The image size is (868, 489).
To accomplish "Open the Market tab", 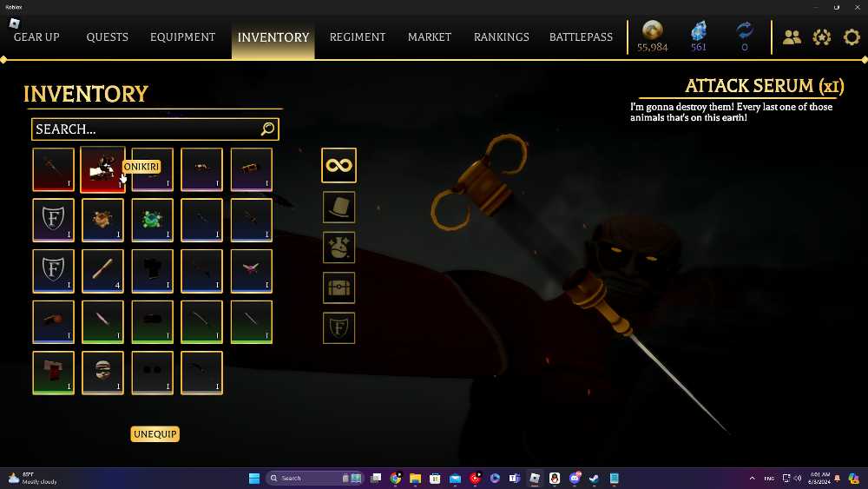I will (x=430, y=37).
